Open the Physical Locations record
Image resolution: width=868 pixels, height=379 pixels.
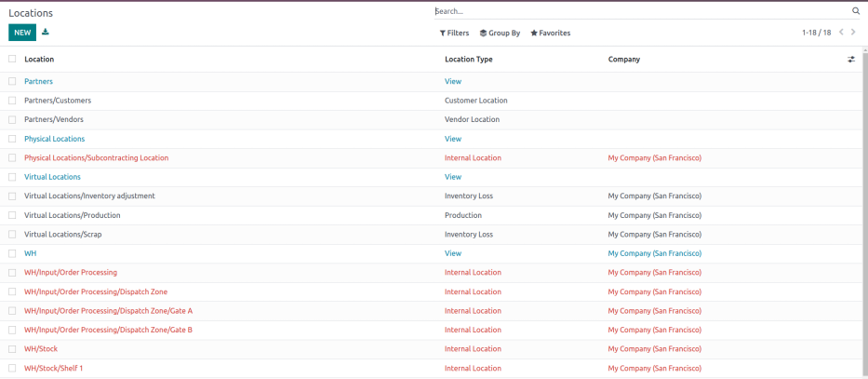pyautogui.click(x=54, y=139)
